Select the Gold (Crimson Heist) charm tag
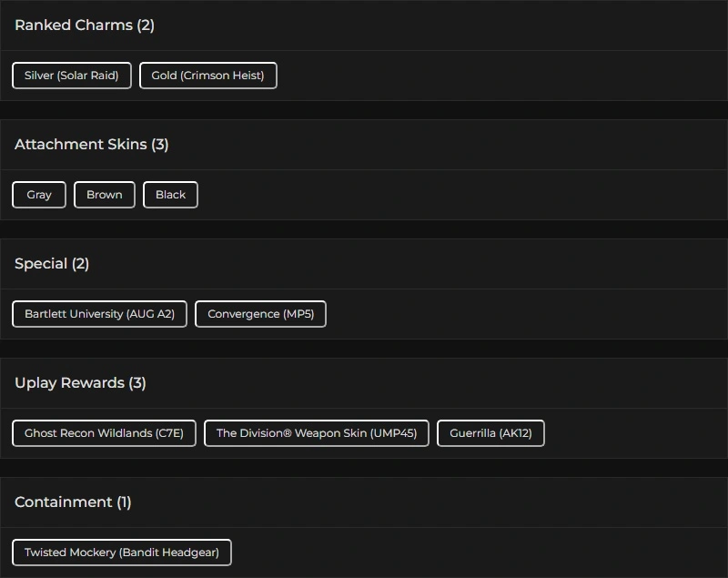728x578 pixels. click(207, 76)
